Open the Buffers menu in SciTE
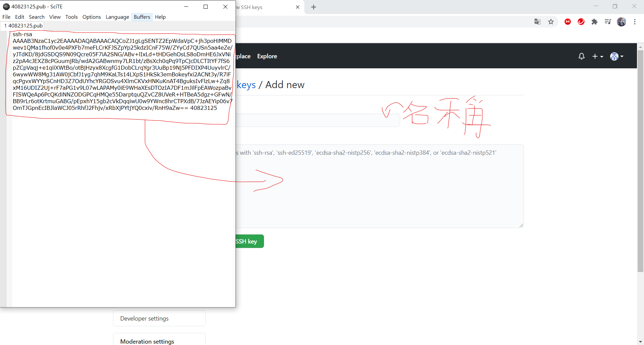644x345 pixels. click(x=142, y=17)
